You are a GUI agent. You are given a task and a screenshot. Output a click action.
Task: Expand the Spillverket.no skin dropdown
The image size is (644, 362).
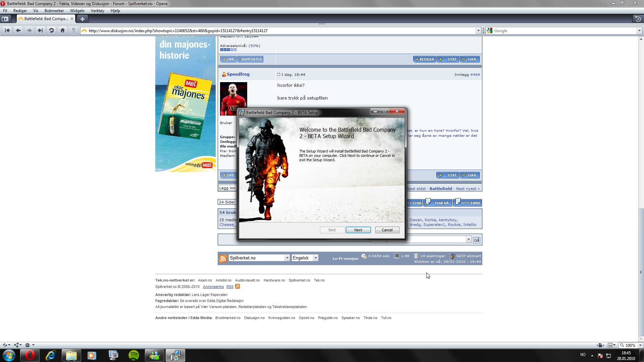tap(287, 258)
